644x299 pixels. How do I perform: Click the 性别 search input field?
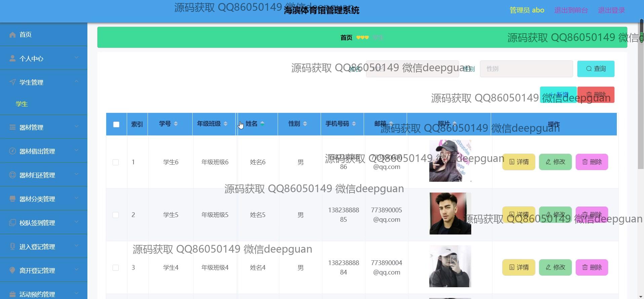[526, 69]
